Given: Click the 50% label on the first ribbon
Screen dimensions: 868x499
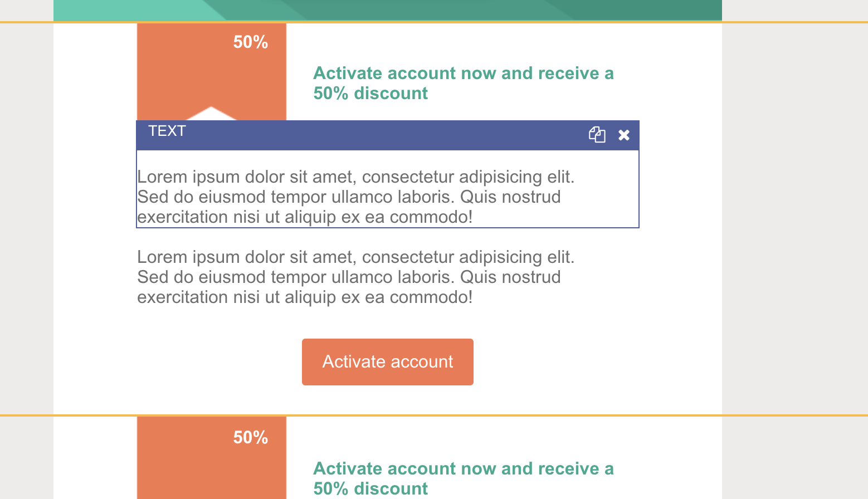Looking at the screenshot, I should coord(251,42).
